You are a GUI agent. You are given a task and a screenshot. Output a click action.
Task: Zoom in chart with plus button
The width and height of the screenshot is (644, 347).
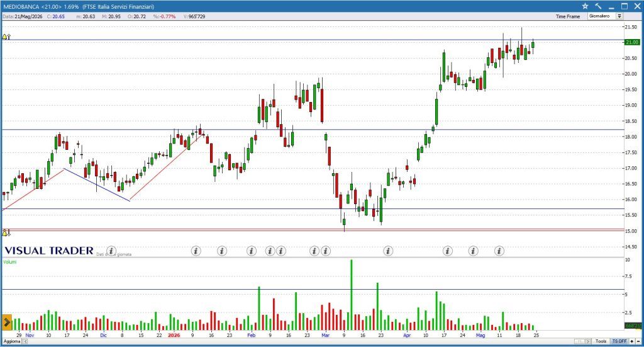click(632, 341)
